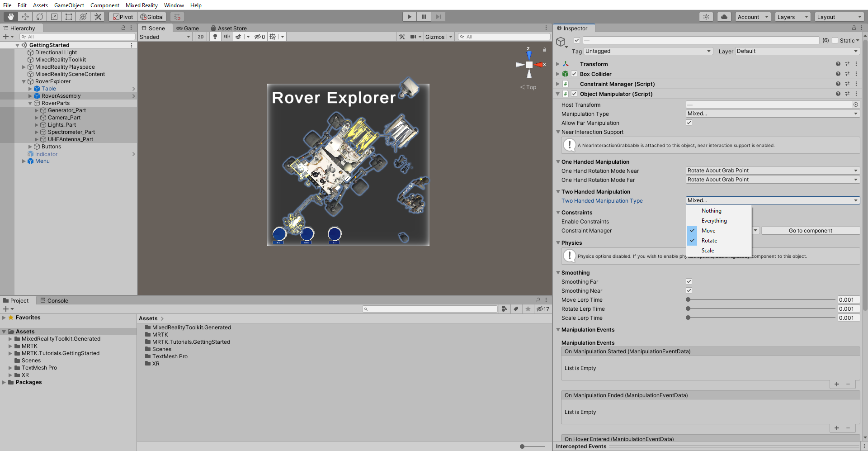The height and width of the screenshot is (451, 868).
Task: Add an On Manipulation Started event with plus
Action: click(x=836, y=384)
